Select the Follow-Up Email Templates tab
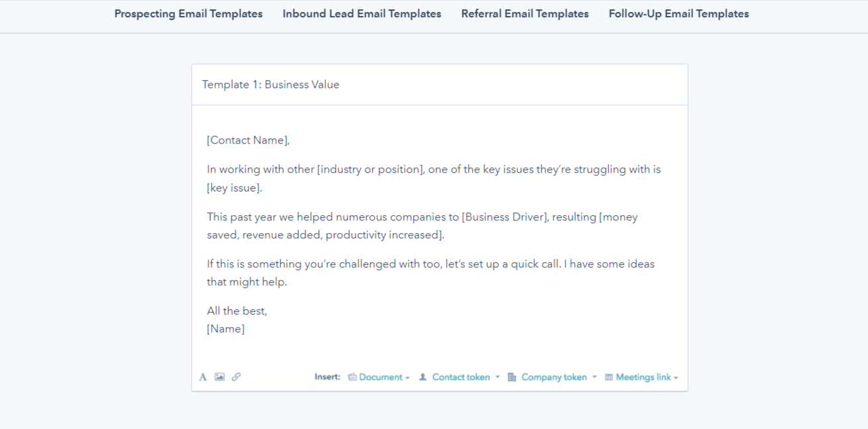The height and width of the screenshot is (429, 868). click(x=678, y=14)
